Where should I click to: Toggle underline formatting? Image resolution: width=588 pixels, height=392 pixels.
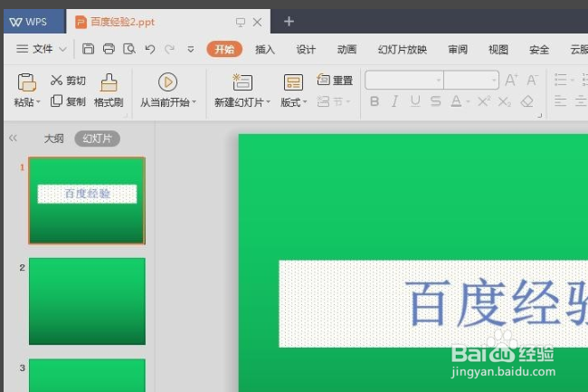click(415, 101)
